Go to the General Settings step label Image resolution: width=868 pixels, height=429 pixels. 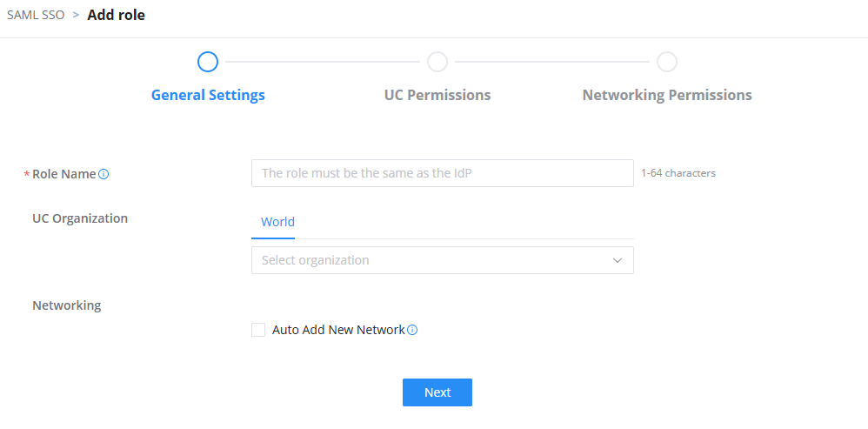pos(208,95)
